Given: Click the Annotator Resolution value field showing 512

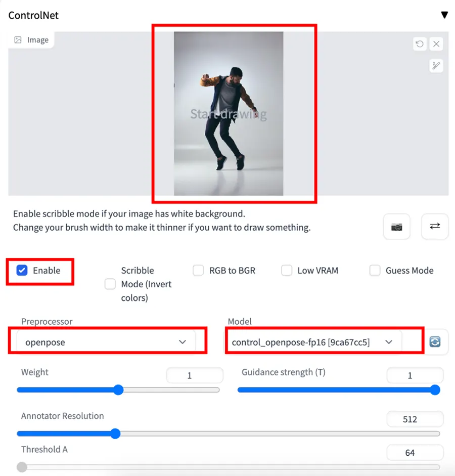Looking at the screenshot, I should pos(415,419).
